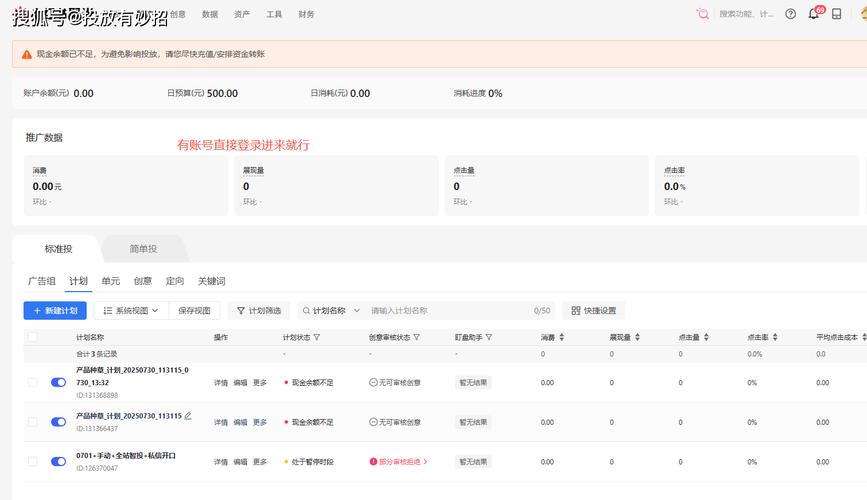Click the pink search assistant icon
Screen dimensions: 867x500
pos(703,14)
